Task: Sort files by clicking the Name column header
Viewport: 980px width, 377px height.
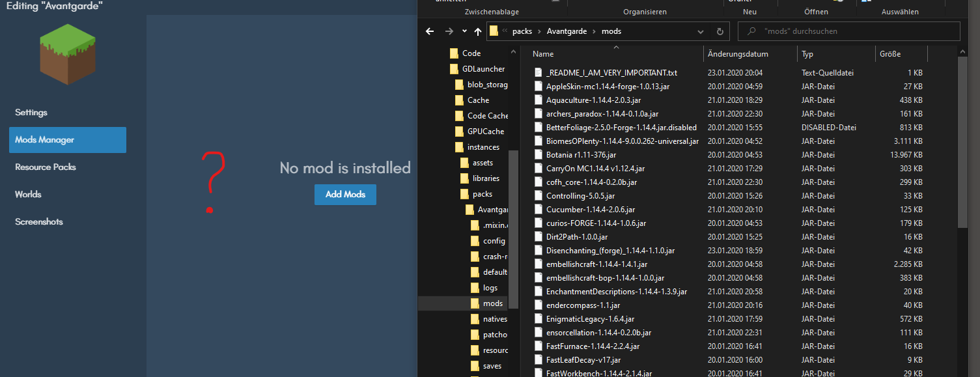Action: [542, 53]
